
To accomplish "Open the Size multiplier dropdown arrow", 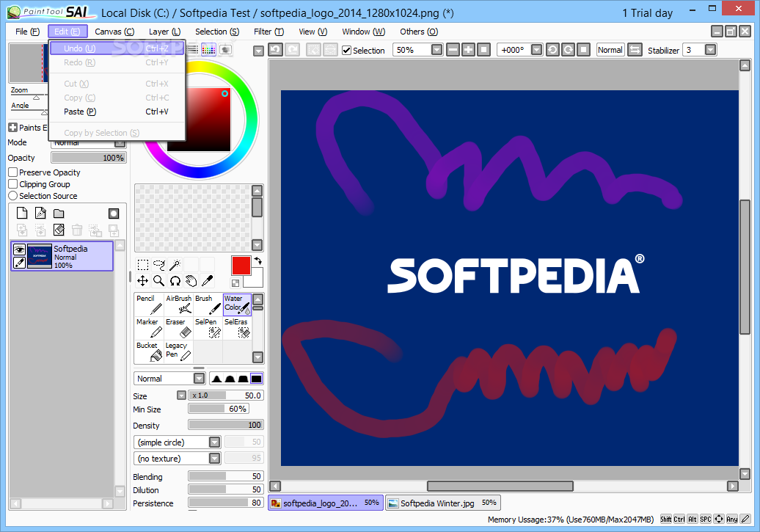I will click(x=181, y=396).
